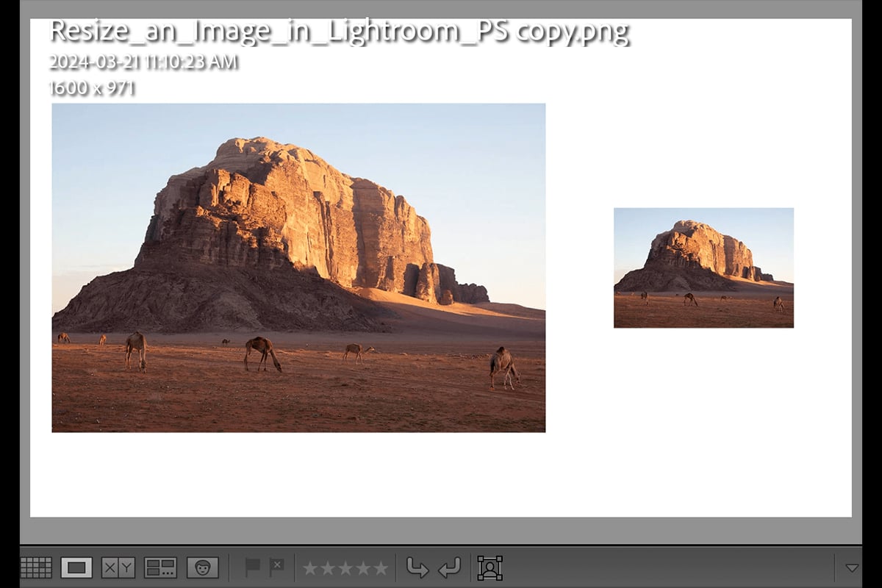This screenshot has height=588, width=882.
Task: Toggle the reject flag on the photo
Action: pos(276,566)
